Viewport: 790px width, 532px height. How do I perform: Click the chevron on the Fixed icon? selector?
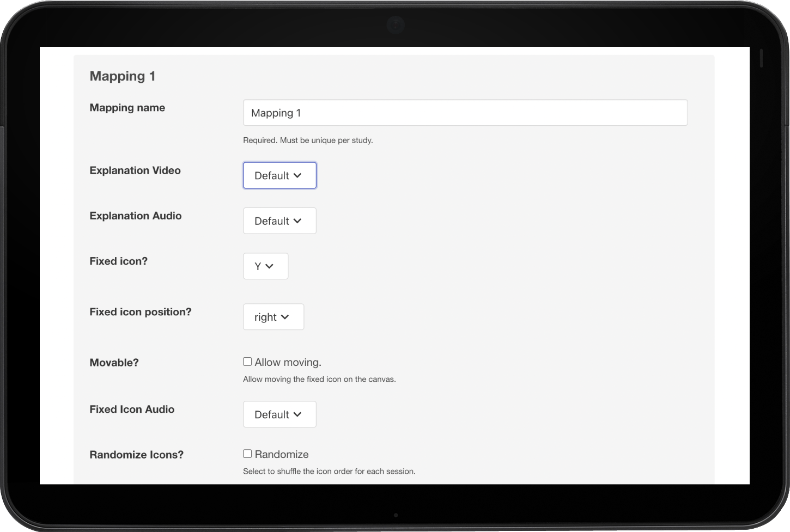click(x=272, y=266)
